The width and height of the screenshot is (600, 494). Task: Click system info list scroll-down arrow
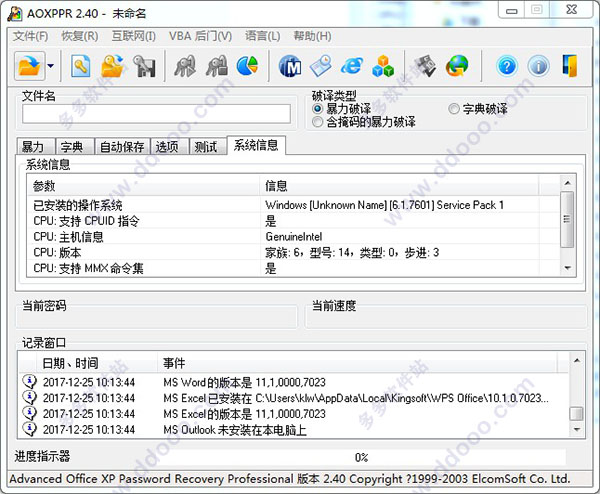click(567, 268)
